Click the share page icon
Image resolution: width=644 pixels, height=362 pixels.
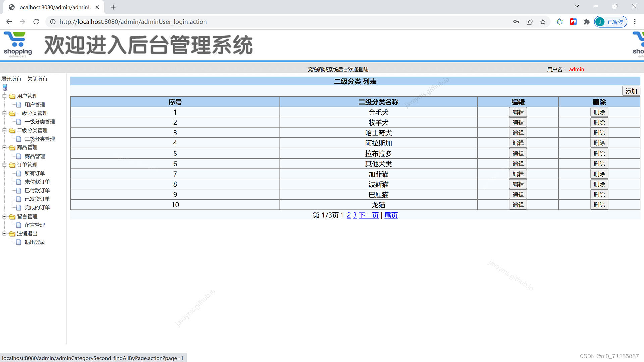click(530, 22)
